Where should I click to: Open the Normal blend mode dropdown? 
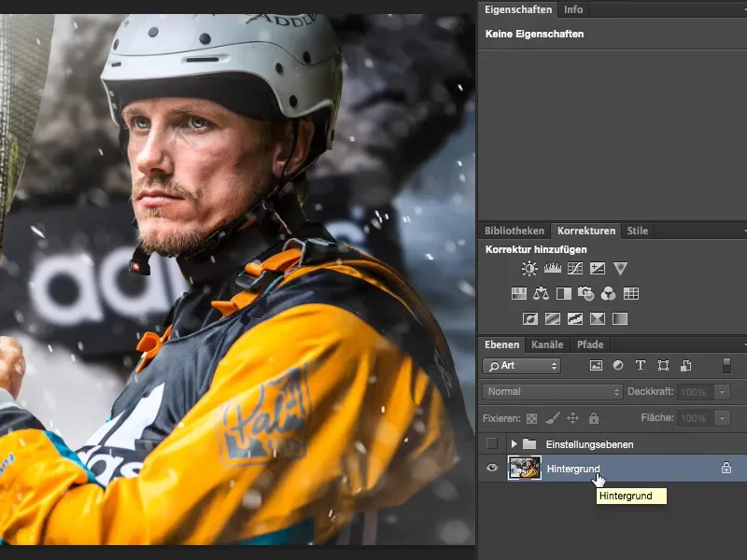553,392
